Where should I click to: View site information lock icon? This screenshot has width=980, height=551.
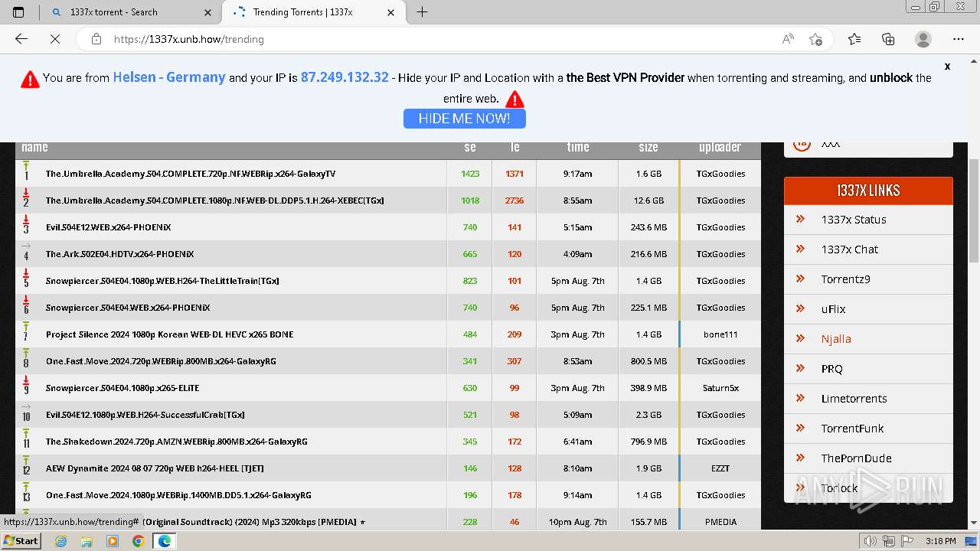96,39
